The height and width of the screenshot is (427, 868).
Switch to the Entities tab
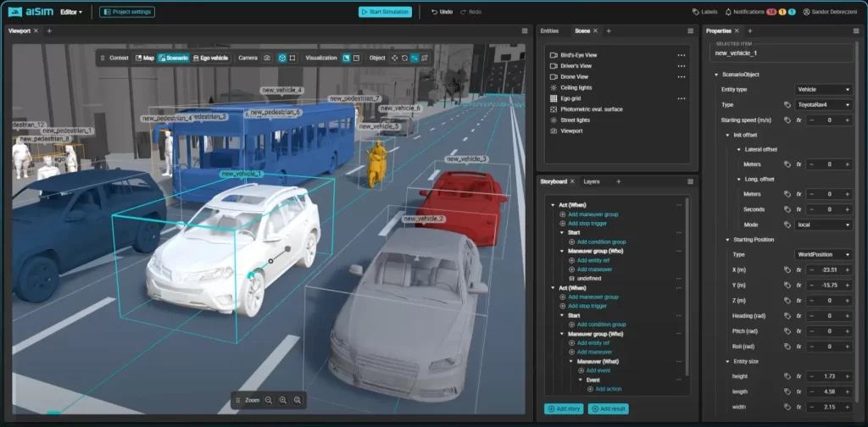tap(549, 31)
